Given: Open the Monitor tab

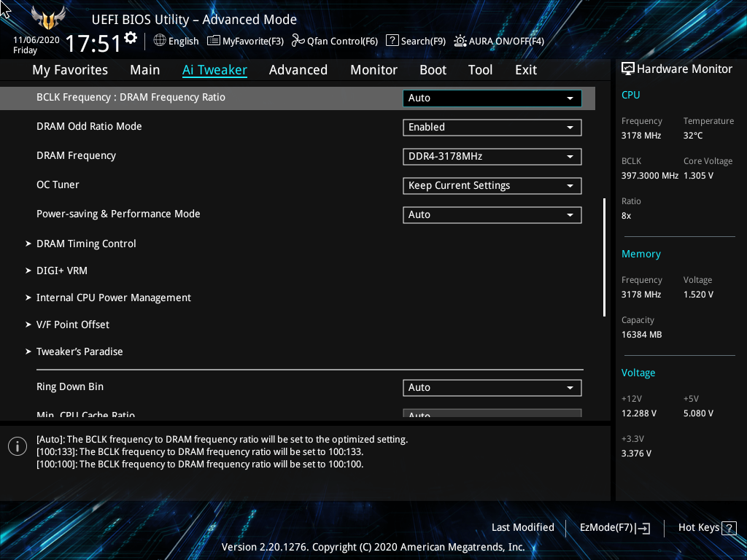Looking at the screenshot, I should click(374, 70).
